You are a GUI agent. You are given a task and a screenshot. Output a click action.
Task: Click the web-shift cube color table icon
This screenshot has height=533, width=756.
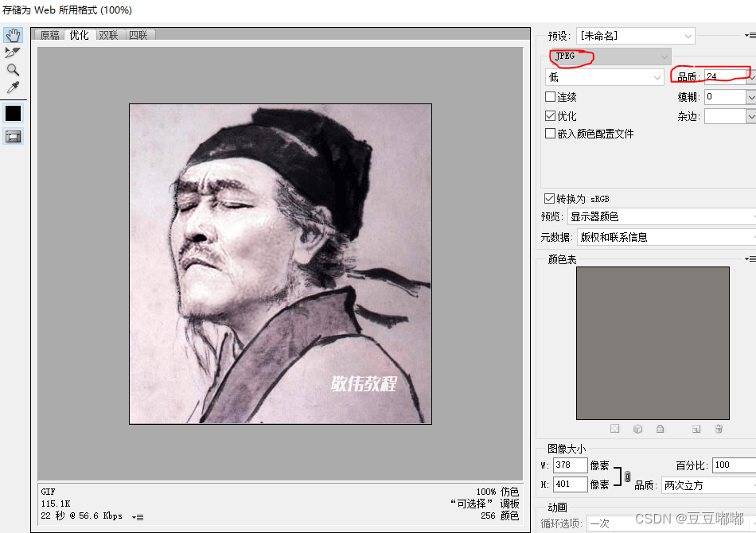[637, 429]
